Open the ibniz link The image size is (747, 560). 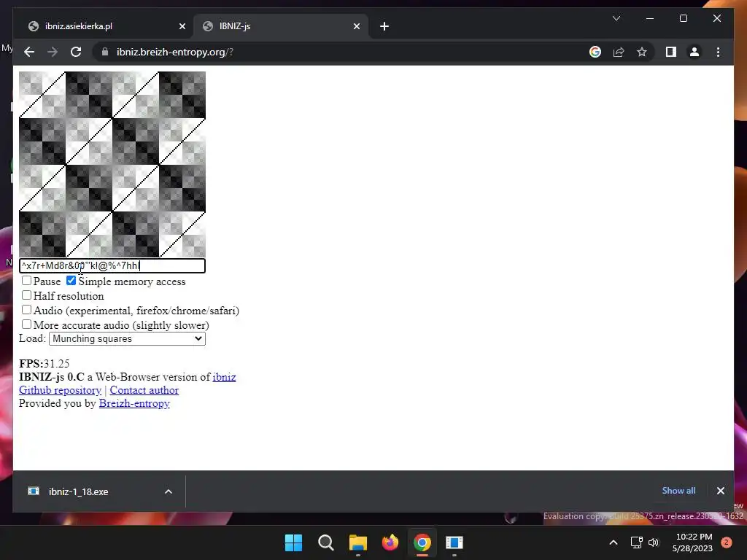point(224,377)
